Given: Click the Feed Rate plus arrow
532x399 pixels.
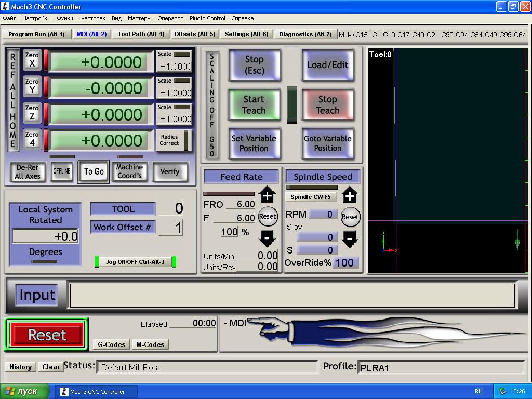Looking at the screenshot, I should click(x=267, y=195).
